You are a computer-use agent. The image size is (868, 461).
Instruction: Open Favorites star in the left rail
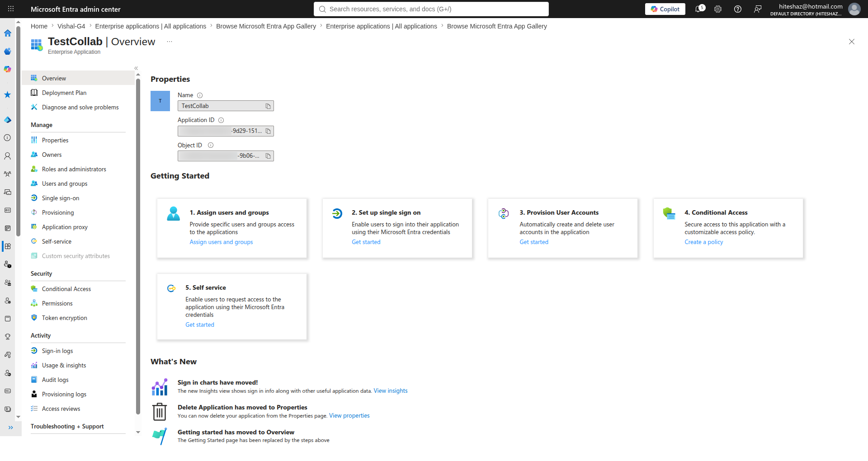pyautogui.click(x=8, y=95)
